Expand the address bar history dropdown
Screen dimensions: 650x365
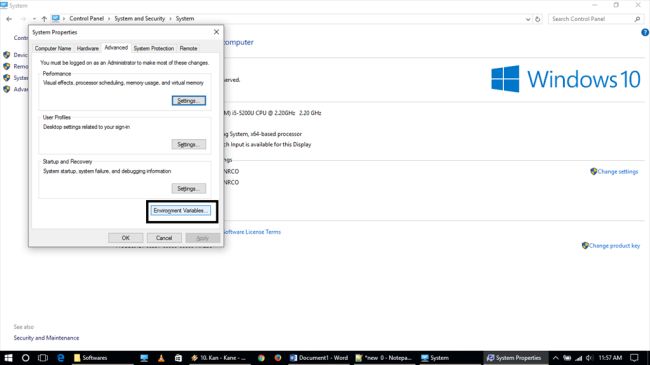coord(528,19)
